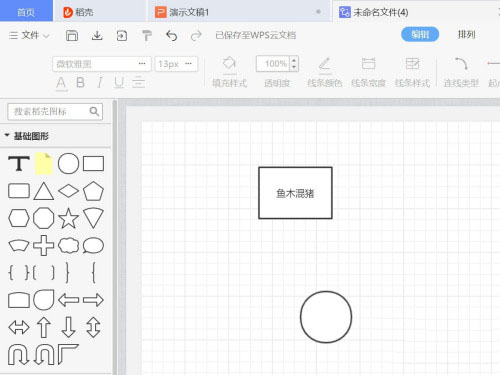Select the cross plus shape

[x=44, y=246]
